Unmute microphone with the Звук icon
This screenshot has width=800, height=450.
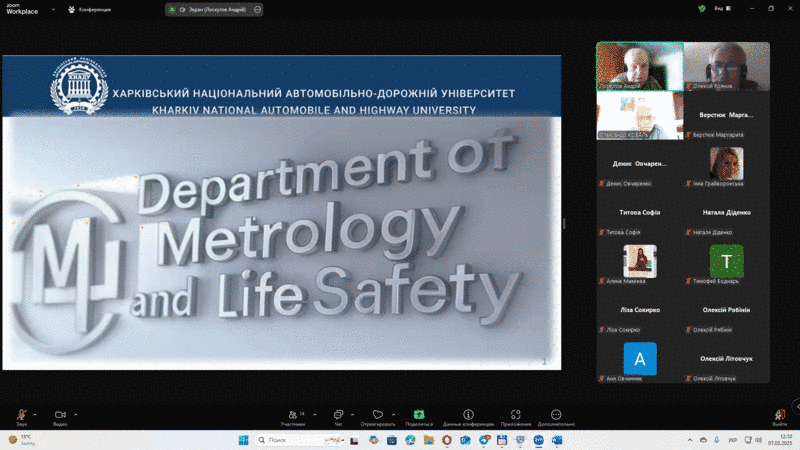coord(21,415)
